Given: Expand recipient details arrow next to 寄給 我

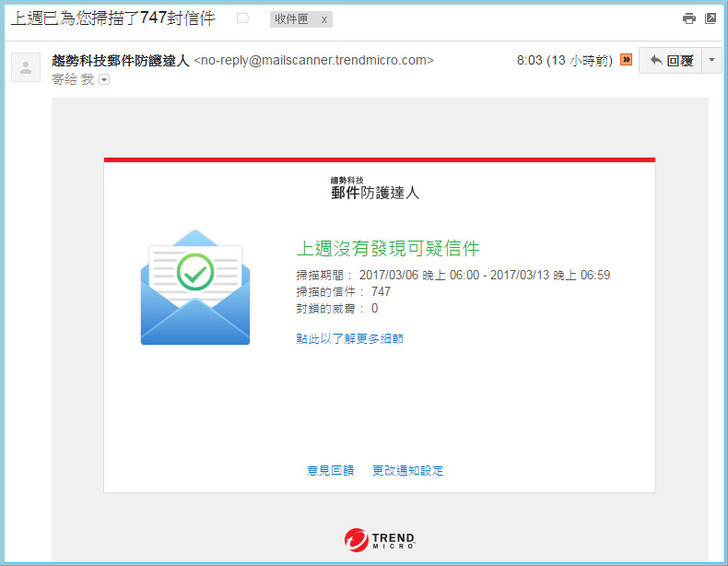Looking at the screenshot, I should pos(104,80).
